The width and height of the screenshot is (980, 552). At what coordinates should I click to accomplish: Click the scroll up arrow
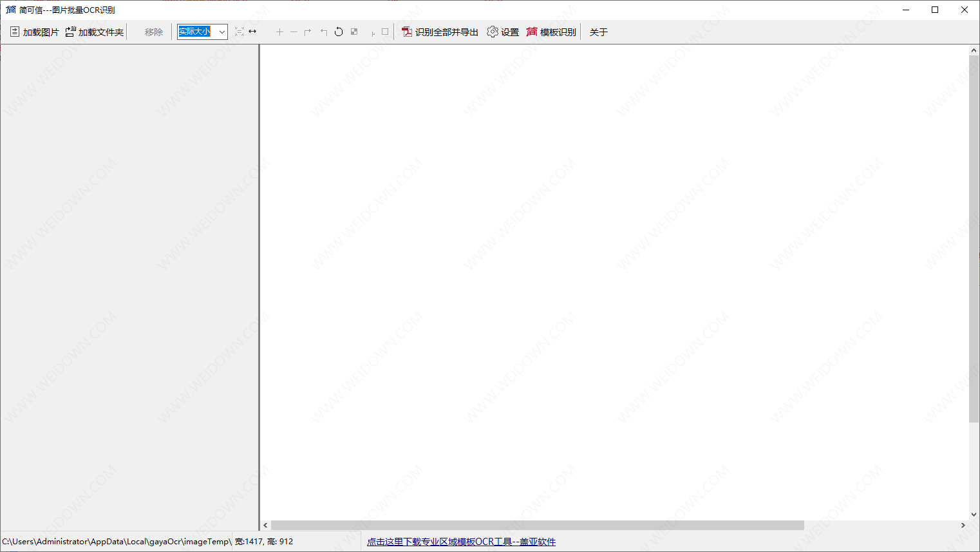click(x=974, y=50)
